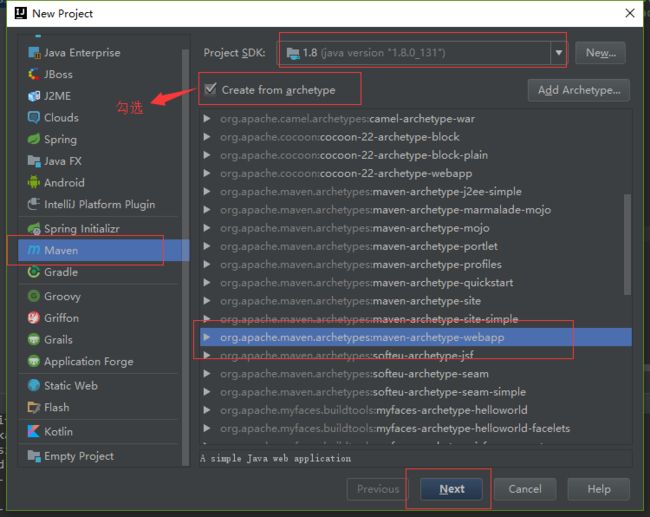Select softeu-archetype-seam-simple archetype
The width and height of the screenshot is (650, 517).
(416, 392)
